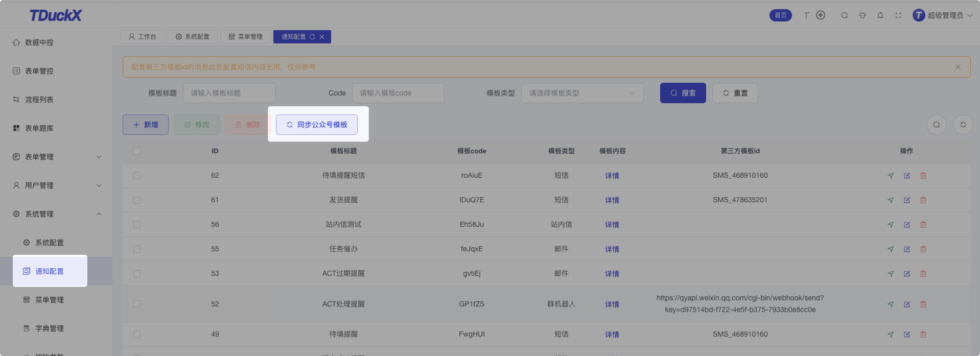980x356 pixels.
Task: Check the 任务催办 row checkbox
Action: [137, 249]
